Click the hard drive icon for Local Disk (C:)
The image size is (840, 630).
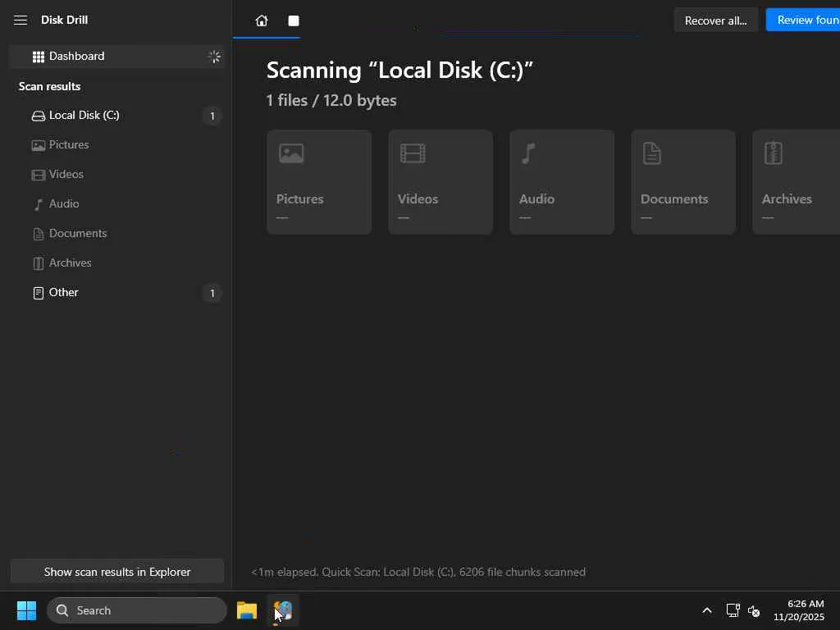[39, 116]
